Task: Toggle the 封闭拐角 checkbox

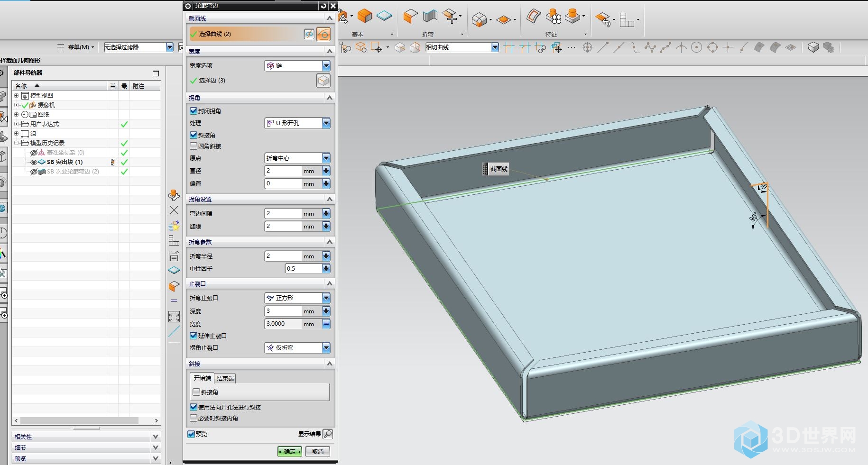Action: click(194, 111)
